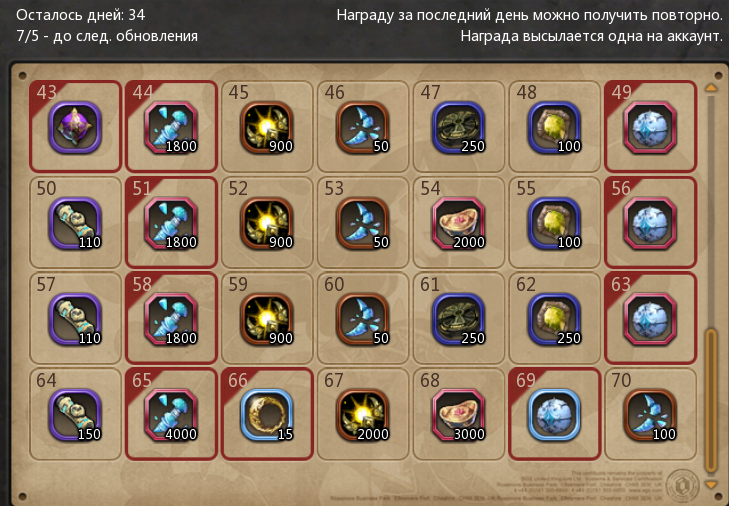Select the crystal scepter 4000 reward on day 65
Image resolution: width=729 pixels, height=506 pixels.
click(171, 415)
